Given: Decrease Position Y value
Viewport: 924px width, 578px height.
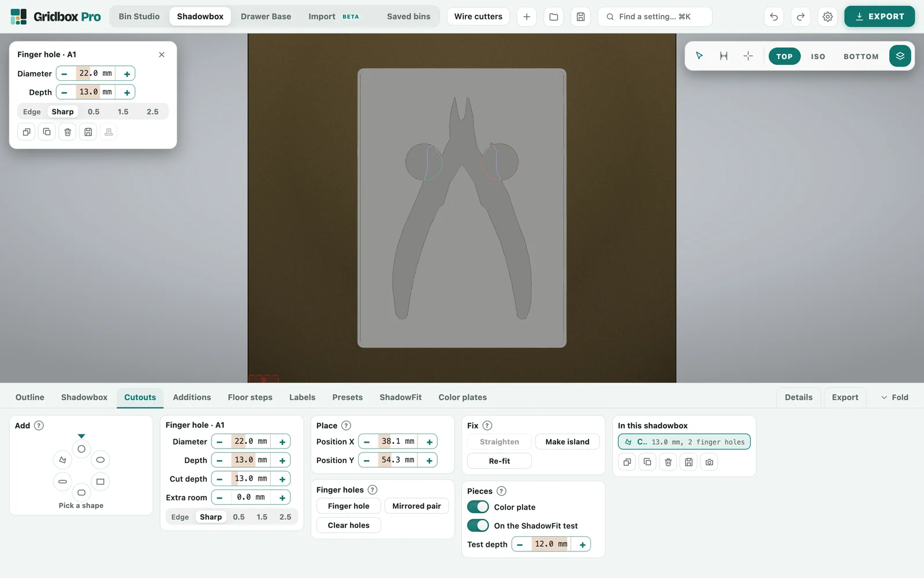Looking at the screenshot, I should (367, 460).
